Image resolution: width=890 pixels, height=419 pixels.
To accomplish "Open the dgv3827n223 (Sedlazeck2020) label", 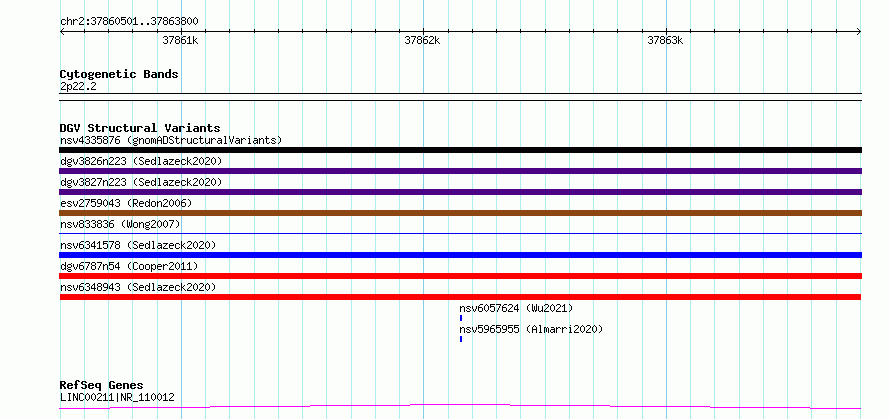I will [x=141, y=182].
